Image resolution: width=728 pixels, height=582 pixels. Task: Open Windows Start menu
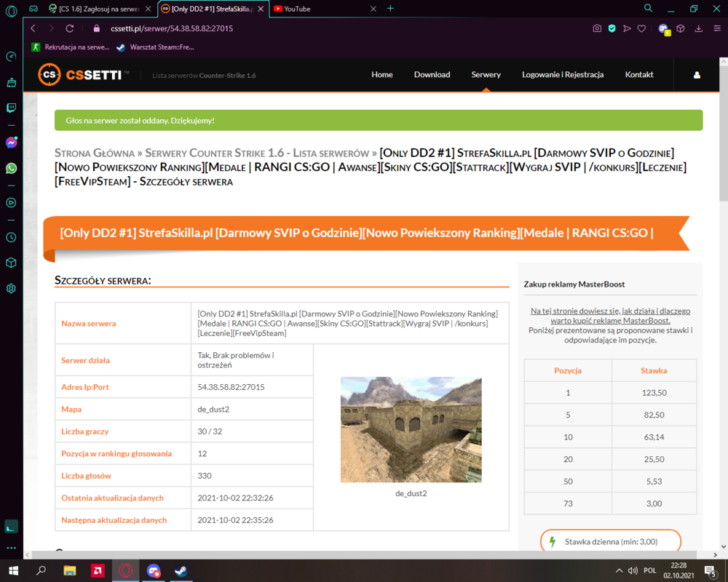pyautogui.click(x=13, y=570)
